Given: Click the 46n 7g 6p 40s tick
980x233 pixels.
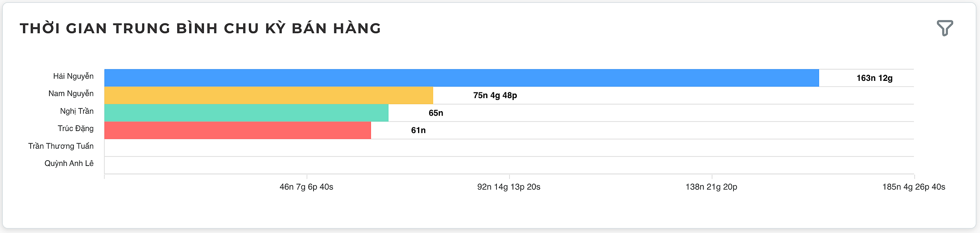Looking at the screenshot, I should pos(306,187).
